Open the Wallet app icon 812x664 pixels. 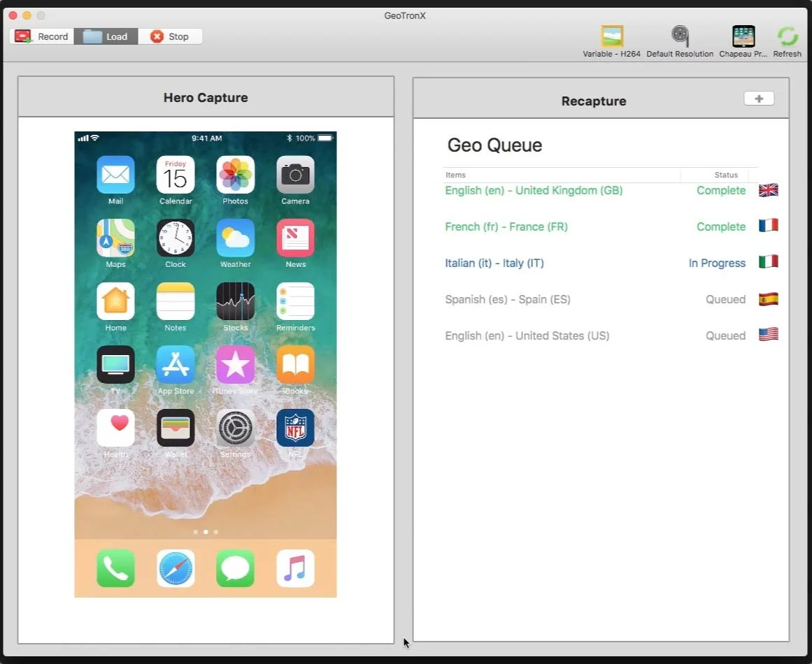pos(176,428)
